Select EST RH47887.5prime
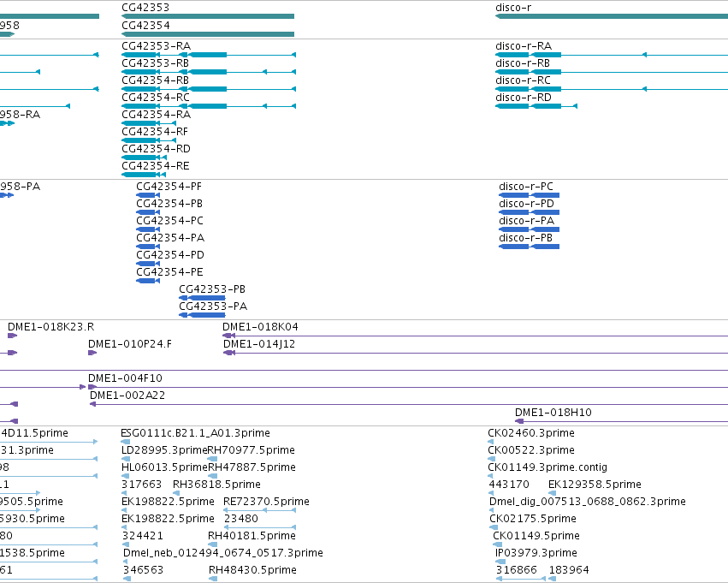 click(252, 467)
